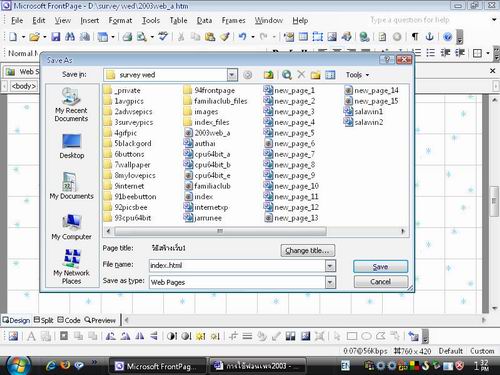Open the Frames menu
Viewport: 500px width, 375px height.
(x=233, y=20)
